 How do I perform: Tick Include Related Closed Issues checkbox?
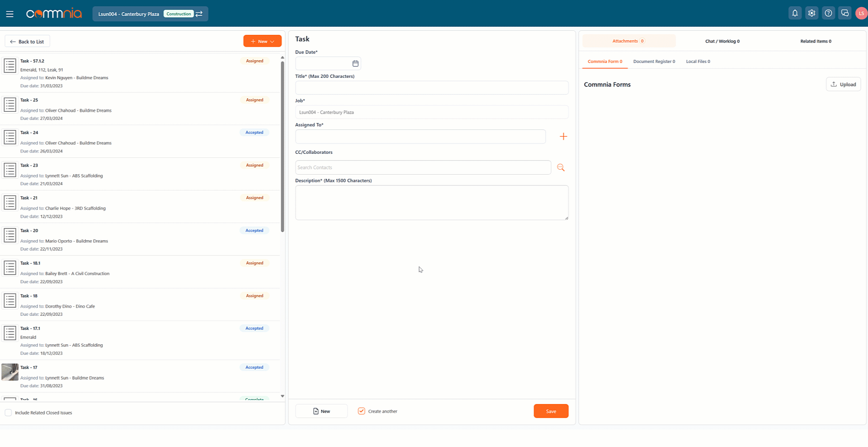tap(8, 413)
